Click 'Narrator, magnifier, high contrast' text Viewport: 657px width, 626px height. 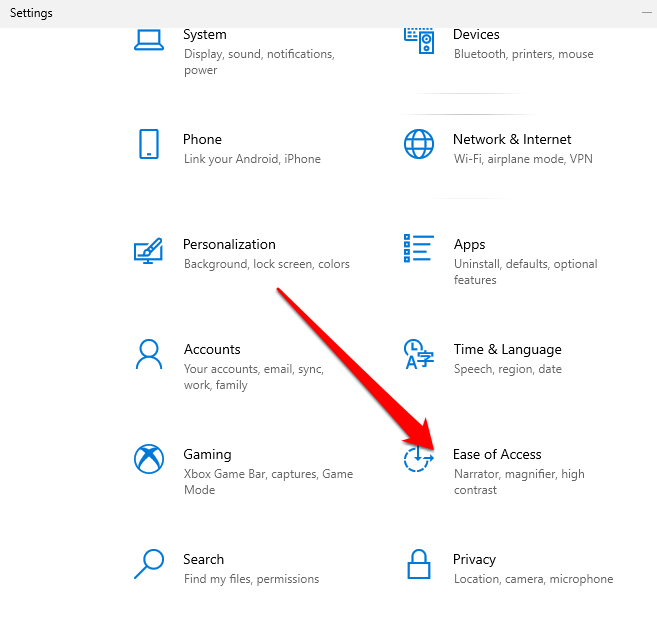click(519, 482)
